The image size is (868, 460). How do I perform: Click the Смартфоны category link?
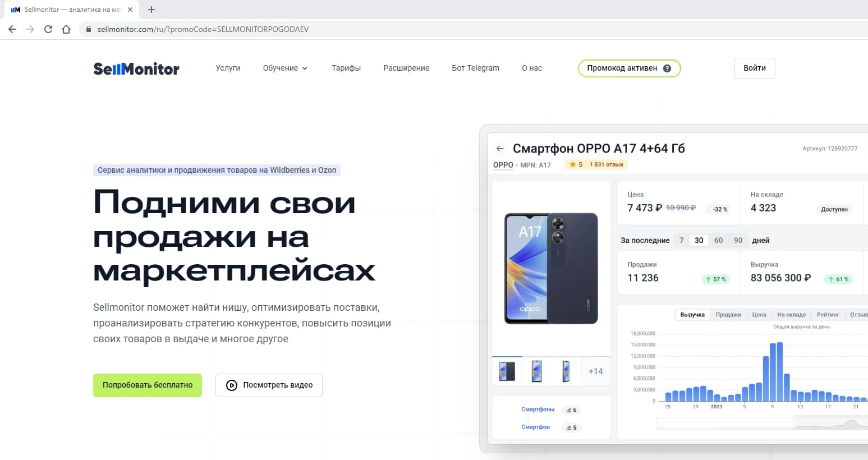pos(538,410)
